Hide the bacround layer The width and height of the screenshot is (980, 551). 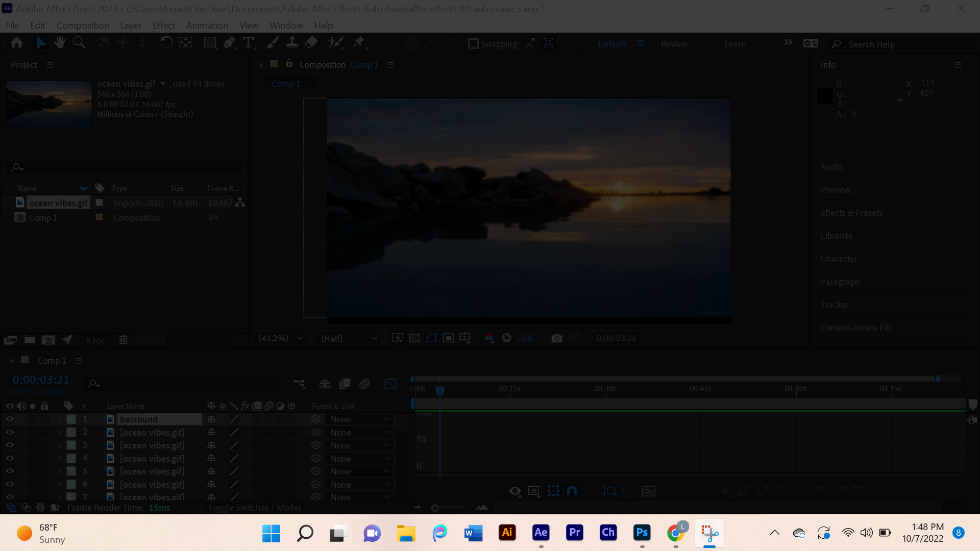[9, 419]
